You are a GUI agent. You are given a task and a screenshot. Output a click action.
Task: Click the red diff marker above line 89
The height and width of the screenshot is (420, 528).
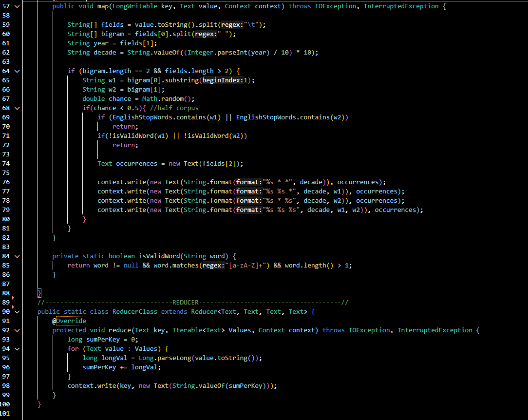tap(13, 297)
